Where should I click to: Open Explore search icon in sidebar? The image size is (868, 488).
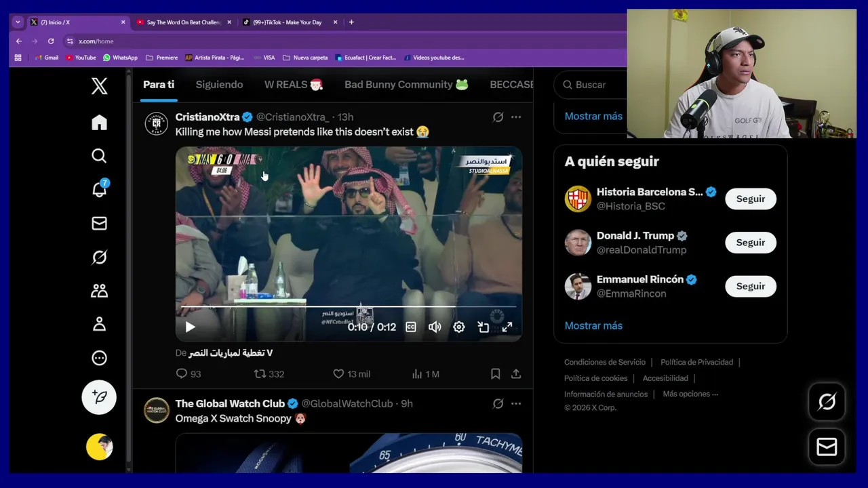tap(99, 156)
